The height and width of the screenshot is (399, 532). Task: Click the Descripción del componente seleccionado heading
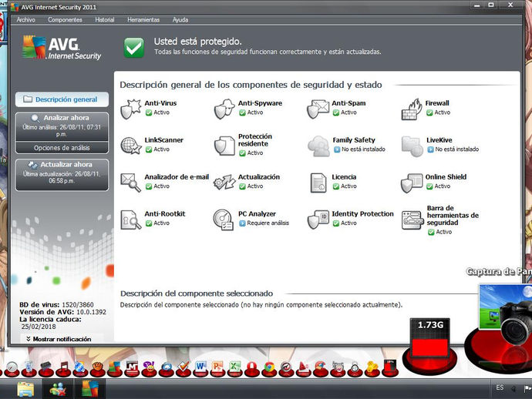tap(197, 293)
